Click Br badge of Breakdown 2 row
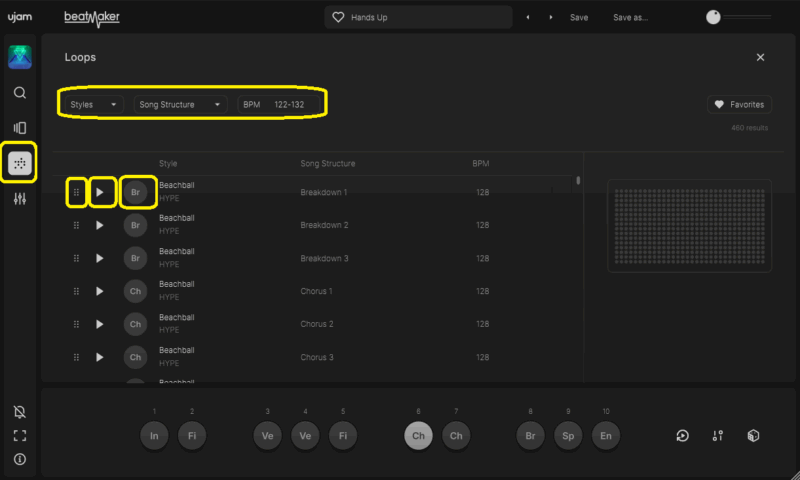The image size is (800, 480). click(135, 225)
